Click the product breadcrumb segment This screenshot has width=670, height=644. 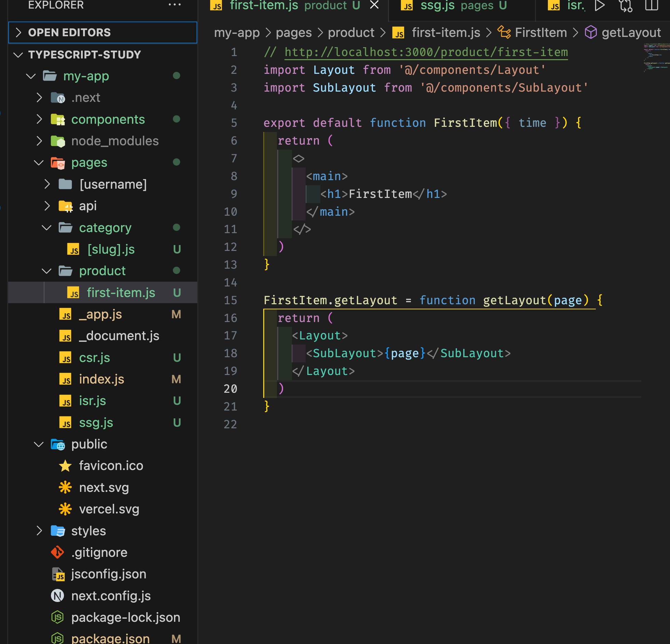[x=351, y=33]
